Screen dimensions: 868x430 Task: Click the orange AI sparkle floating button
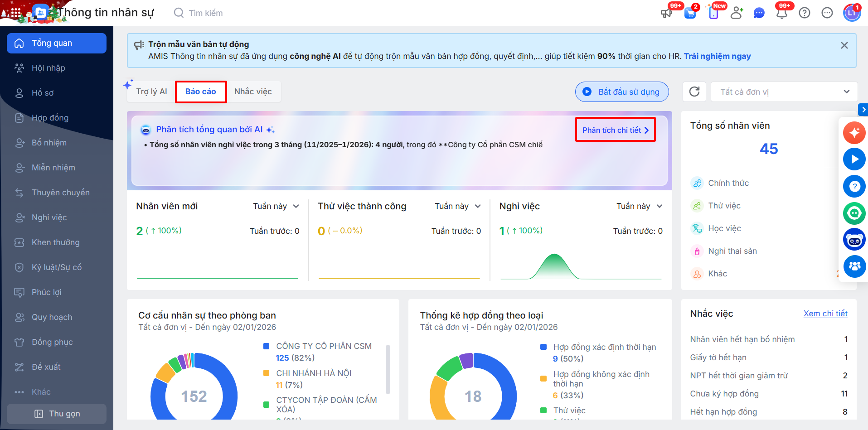pyautogui.click(x=854, y=132)
